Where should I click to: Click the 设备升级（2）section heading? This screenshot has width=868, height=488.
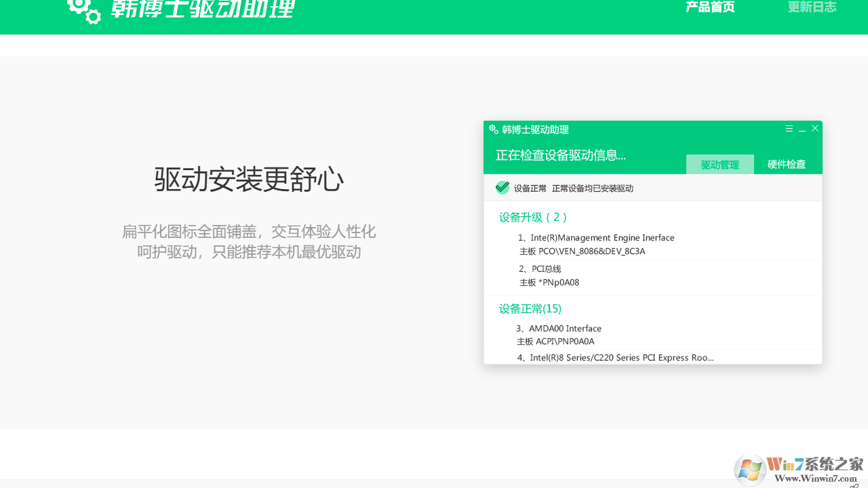[x=533, y=217]
